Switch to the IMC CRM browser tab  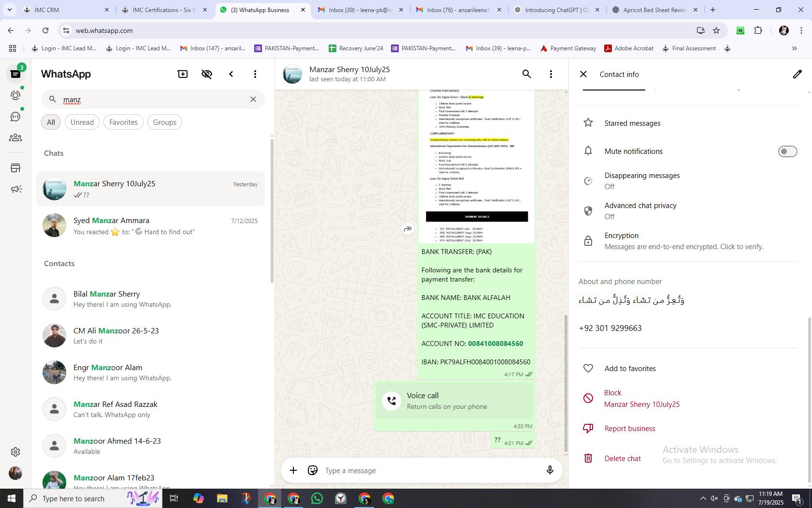pyautogui.click(x=66, y=10)
